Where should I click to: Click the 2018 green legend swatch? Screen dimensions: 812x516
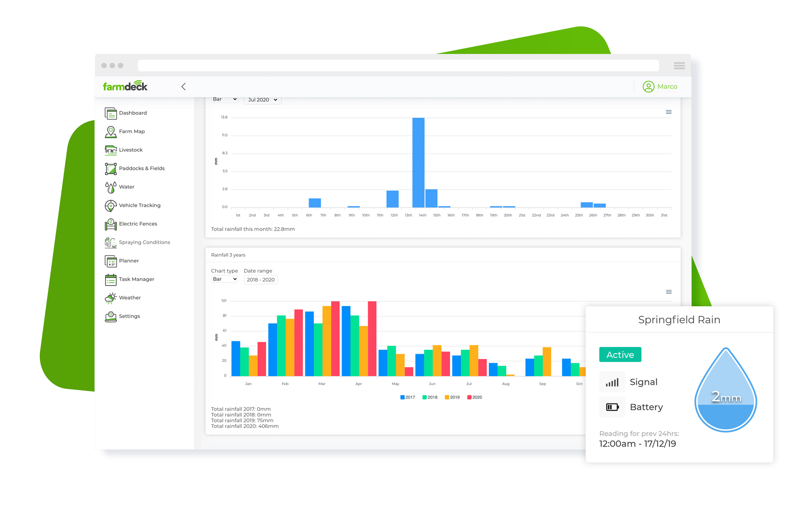(424, 397)
